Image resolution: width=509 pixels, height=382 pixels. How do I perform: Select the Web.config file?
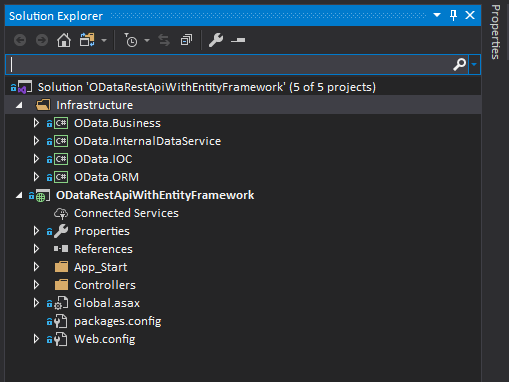(104, 339)
